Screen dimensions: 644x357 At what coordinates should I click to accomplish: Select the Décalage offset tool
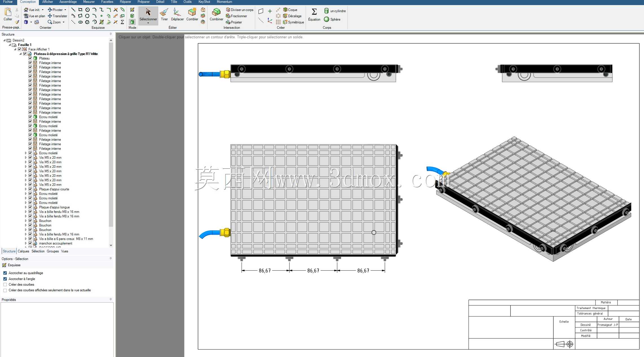click(x=292, y=16)
